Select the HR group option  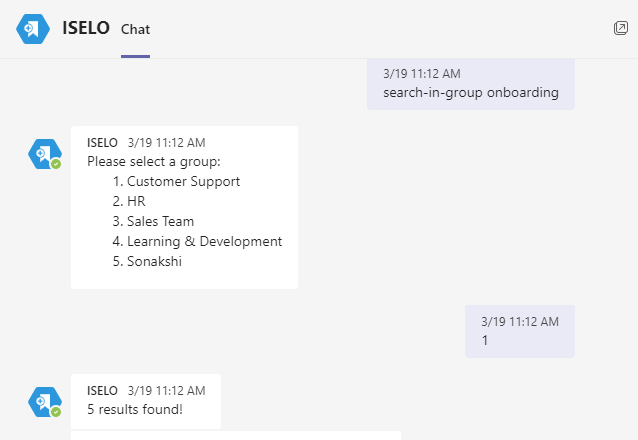click(x=129, y=201)
